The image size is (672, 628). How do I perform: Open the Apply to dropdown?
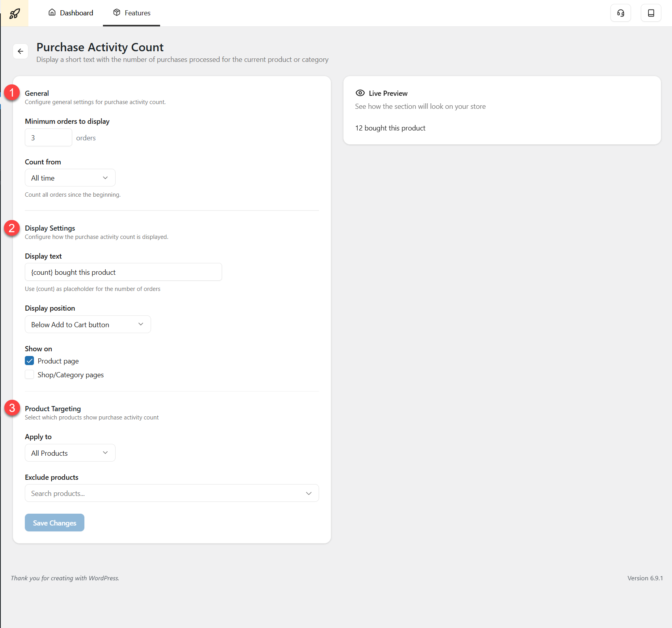[x=70, y=453]
